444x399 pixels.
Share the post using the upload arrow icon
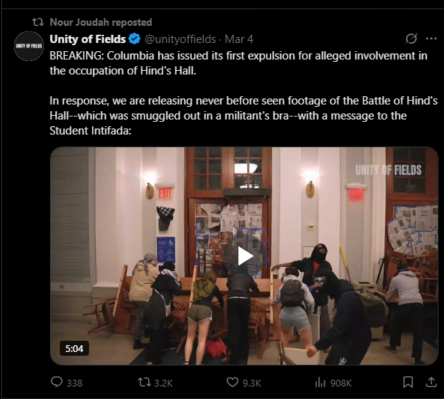[x=431, y=382]
